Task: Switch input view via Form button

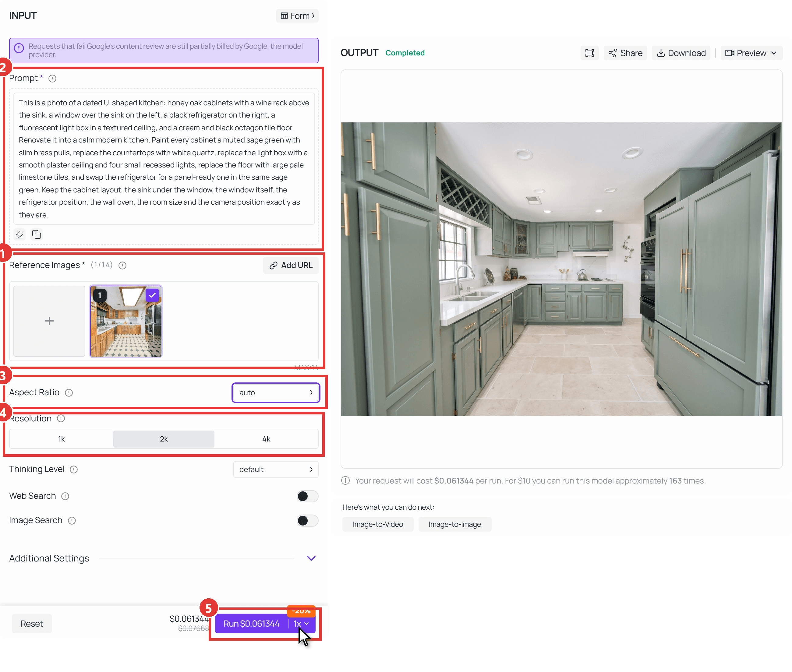Action: (297, 16)
